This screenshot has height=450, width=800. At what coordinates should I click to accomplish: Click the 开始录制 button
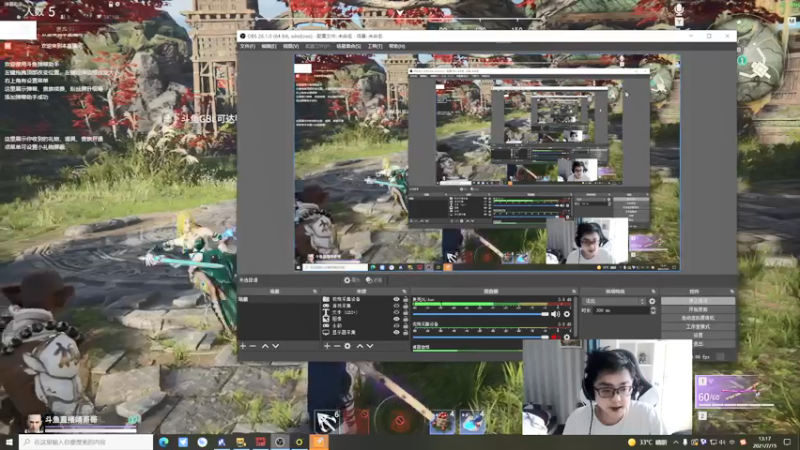698,309
